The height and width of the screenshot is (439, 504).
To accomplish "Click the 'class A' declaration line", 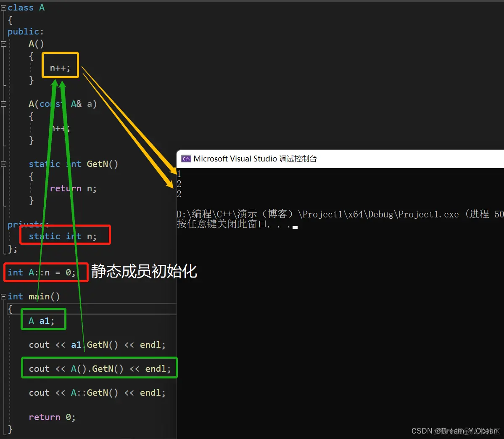I will [x=26, y=8].
